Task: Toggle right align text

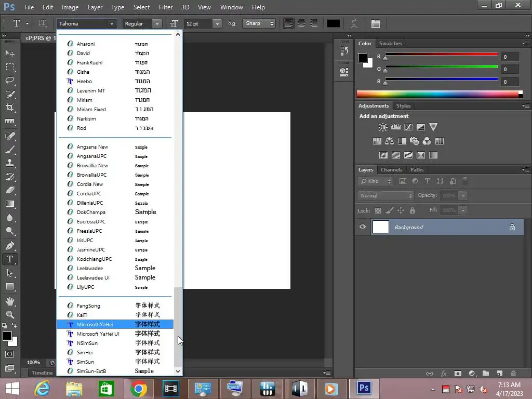Action: point(314,23)
